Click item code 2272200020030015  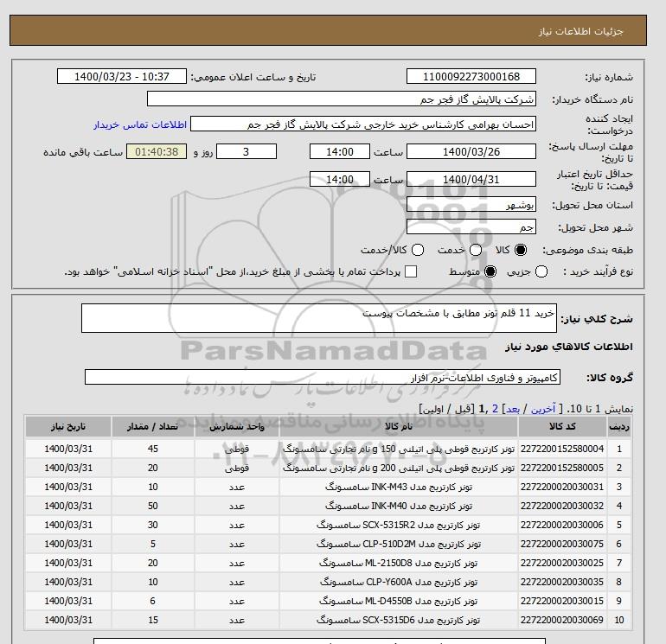(x=562, y=601)
